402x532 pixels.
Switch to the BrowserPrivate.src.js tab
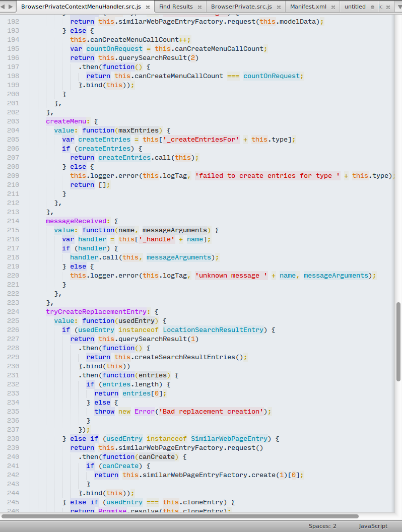tap(241, 7)
